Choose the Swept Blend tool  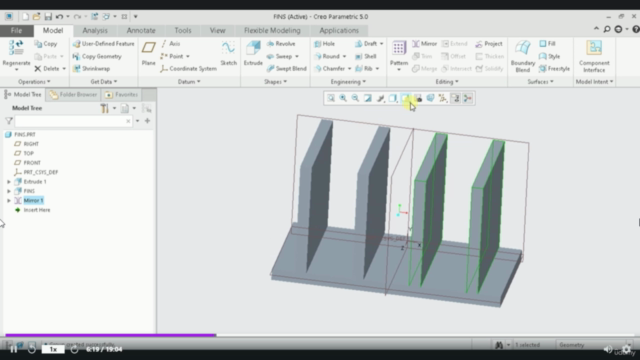pyautogui.click(x=287, y=69)
